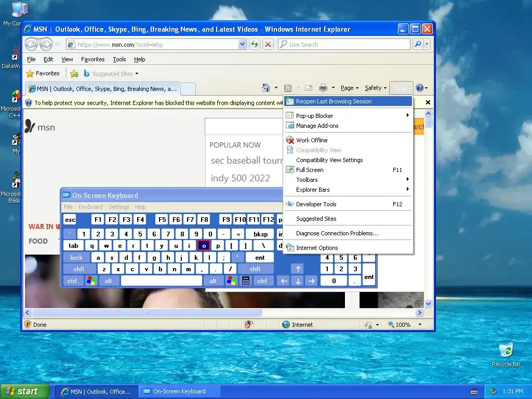This screenshot has height=399, width=532.
Task: Toggle the left alt key on keyboard
Action: tap(108, 281)
